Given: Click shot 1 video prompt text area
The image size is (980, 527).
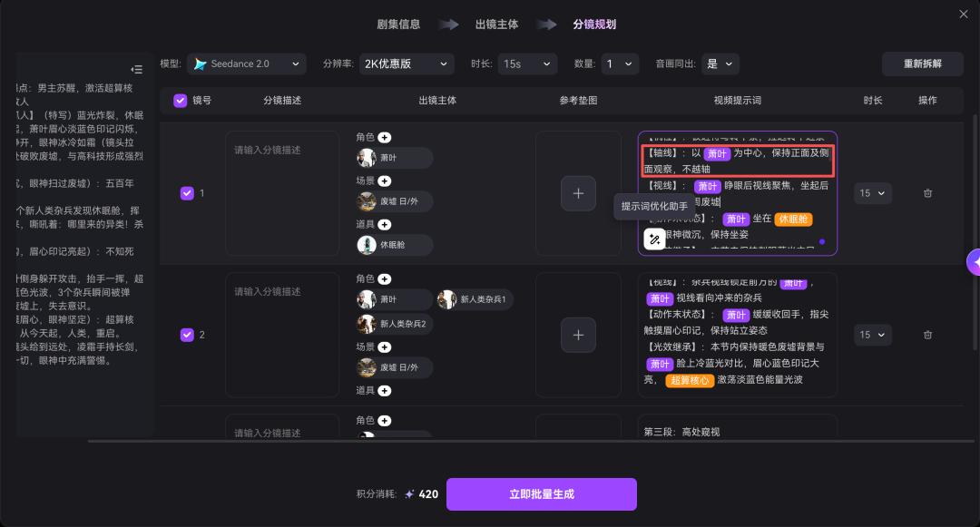Looking at the screenshot, I should click(737, 193).
